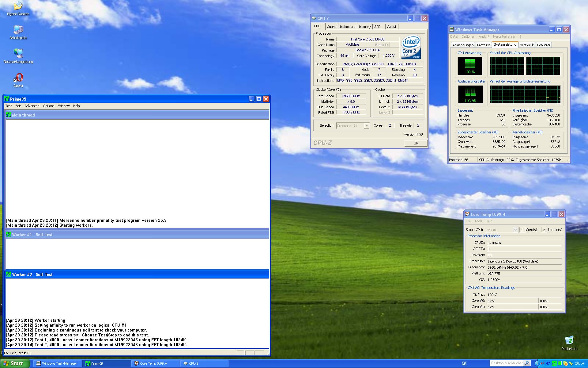Open the Ansicht menu in Task-Manager

pos(484,36)
